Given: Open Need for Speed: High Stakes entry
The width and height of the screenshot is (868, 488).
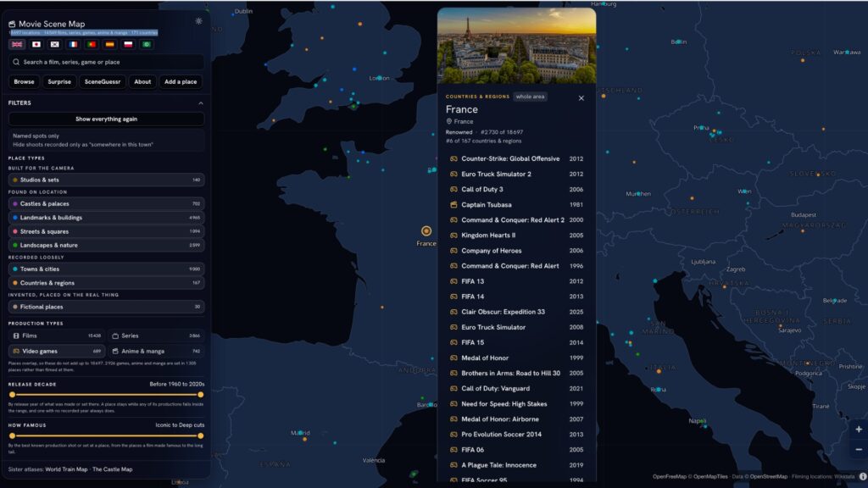Looking at the screenshot, I should point(516,404).
